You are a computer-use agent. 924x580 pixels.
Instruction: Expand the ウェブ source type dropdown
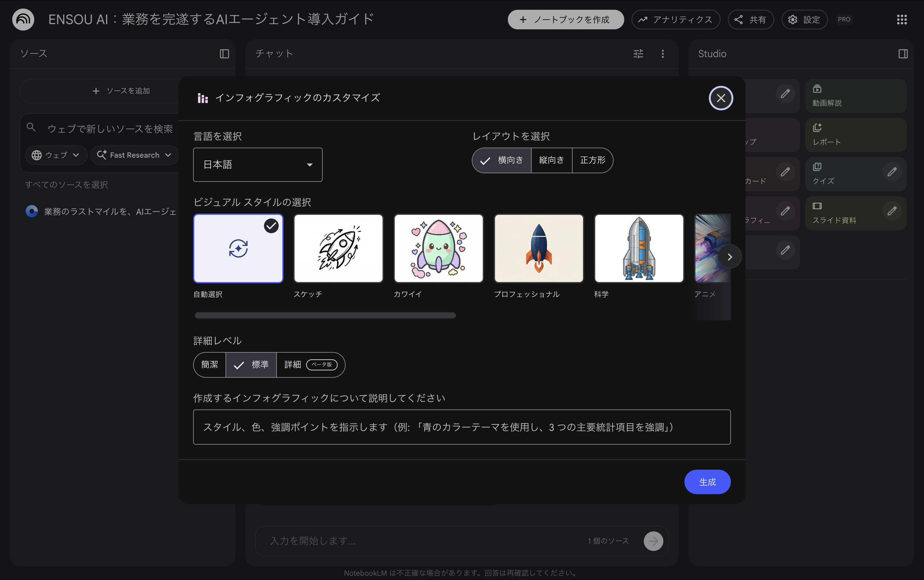[56, 155]
